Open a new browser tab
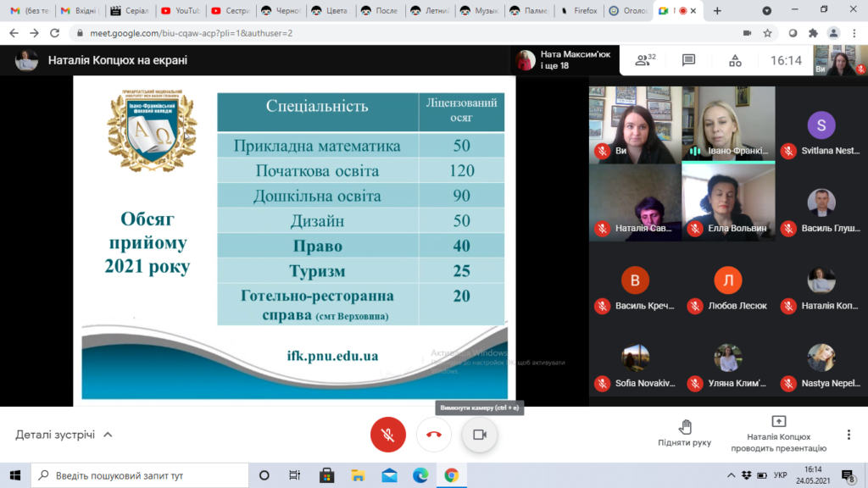Image resolution: width=868 pixels, height=488 pixels. tap(718, 11)
